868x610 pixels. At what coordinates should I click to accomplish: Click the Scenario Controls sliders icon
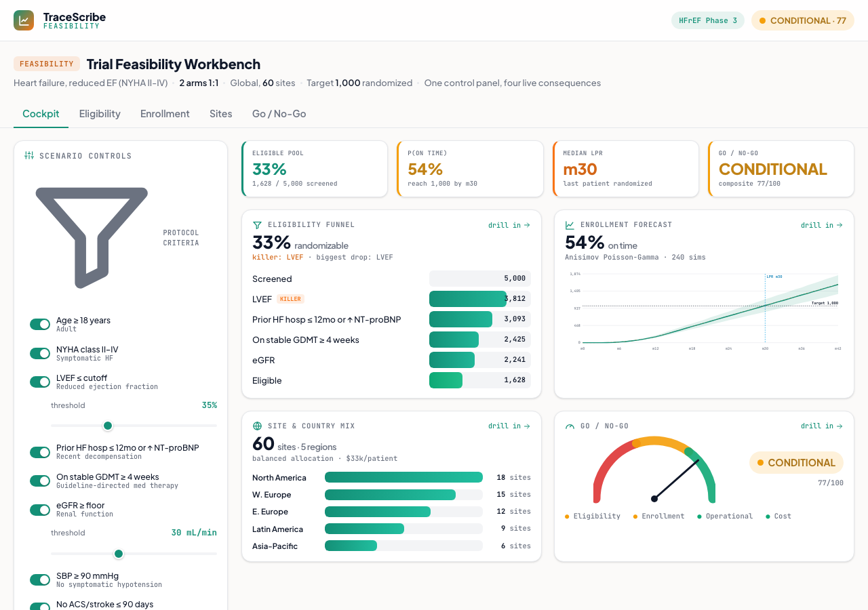[x=29, y=155]
